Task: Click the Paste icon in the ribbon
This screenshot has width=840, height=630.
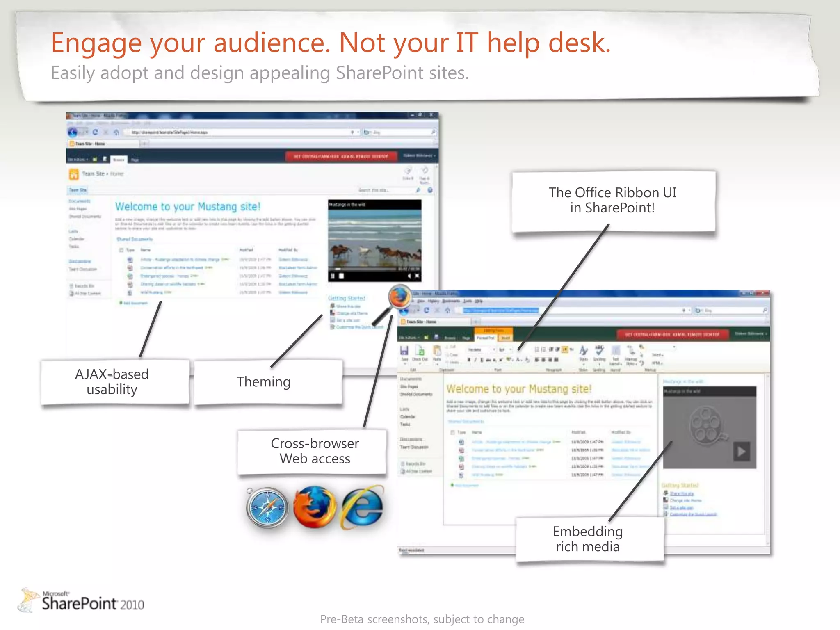Action: (437, 350)
